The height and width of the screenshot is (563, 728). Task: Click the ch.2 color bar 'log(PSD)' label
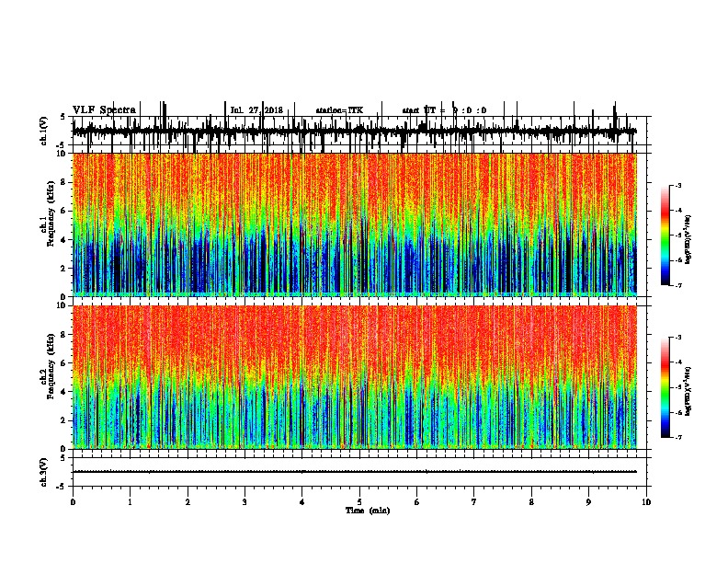688,391
